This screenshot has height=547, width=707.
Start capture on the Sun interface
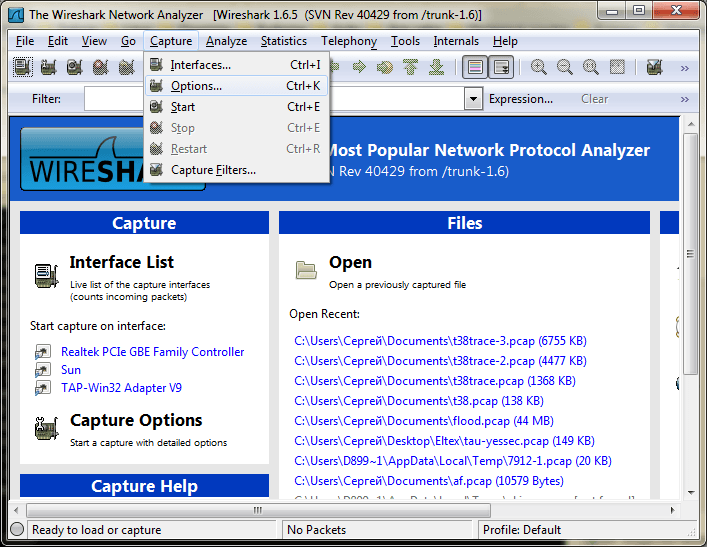71,370
